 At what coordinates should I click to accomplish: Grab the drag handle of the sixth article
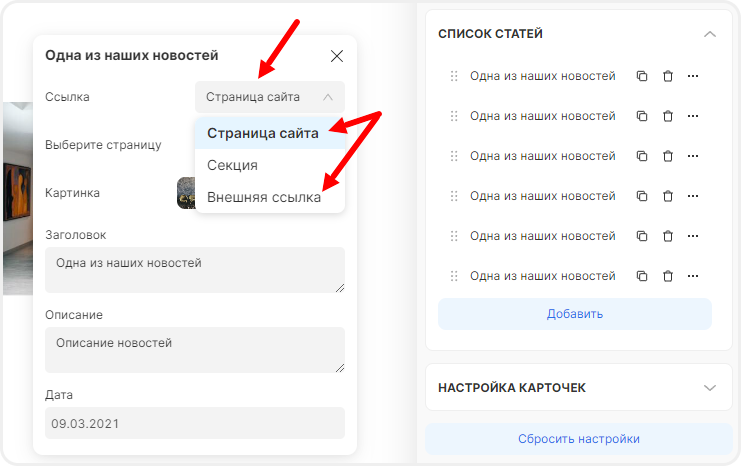coord(454,276)
